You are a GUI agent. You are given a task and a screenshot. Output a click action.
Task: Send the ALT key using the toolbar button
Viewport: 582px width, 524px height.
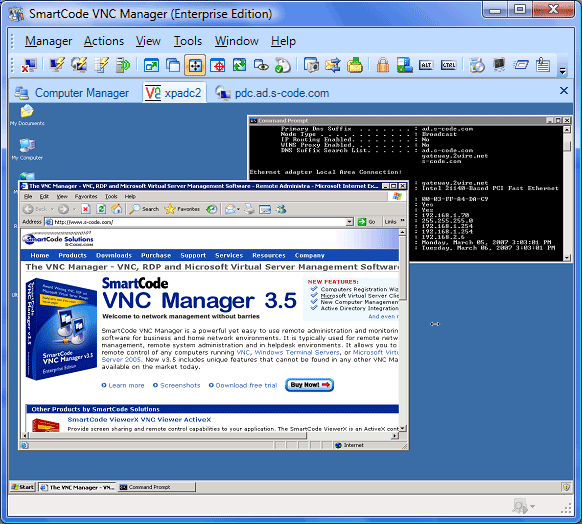[426, 65]
